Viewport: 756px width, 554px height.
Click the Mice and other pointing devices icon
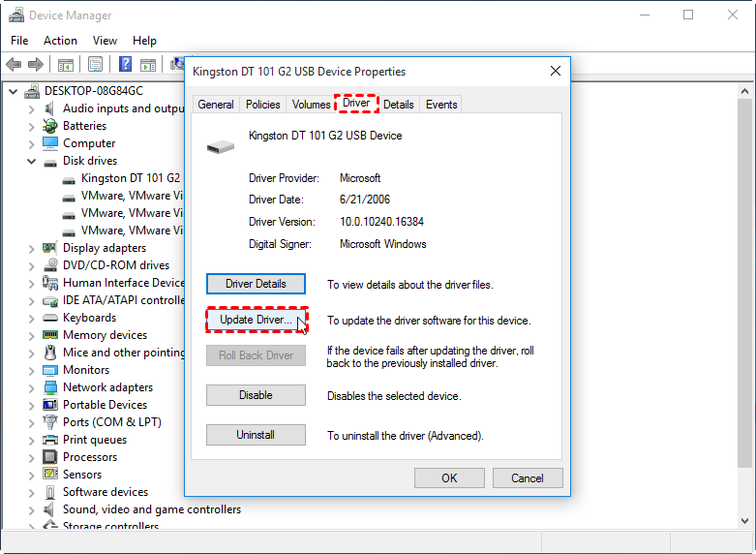[50, 353]
